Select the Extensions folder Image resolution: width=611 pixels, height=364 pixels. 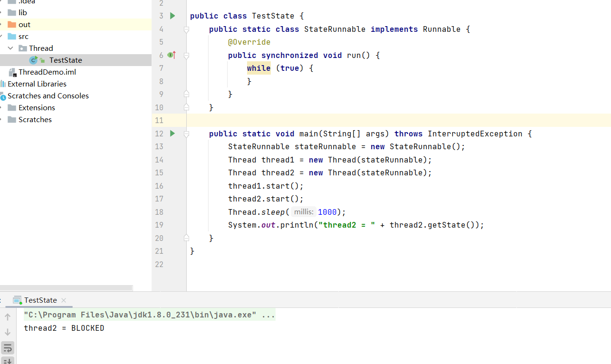pos(37,107)
